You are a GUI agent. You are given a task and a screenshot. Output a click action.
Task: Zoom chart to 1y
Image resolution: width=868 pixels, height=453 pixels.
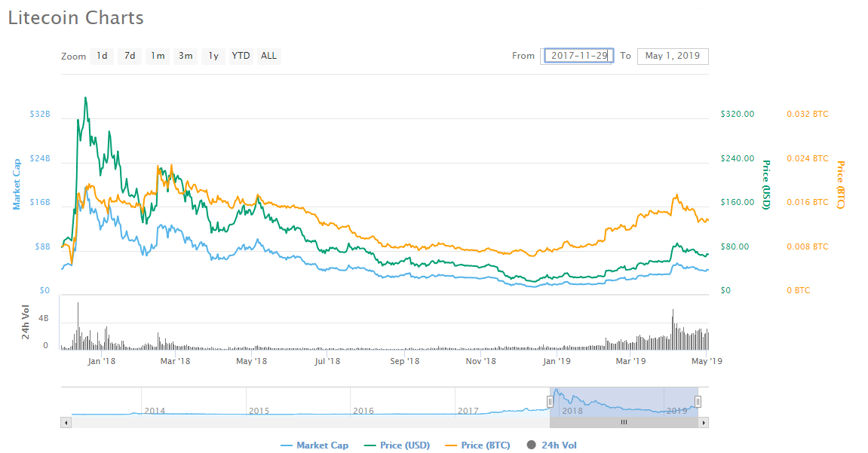[213, 56]
